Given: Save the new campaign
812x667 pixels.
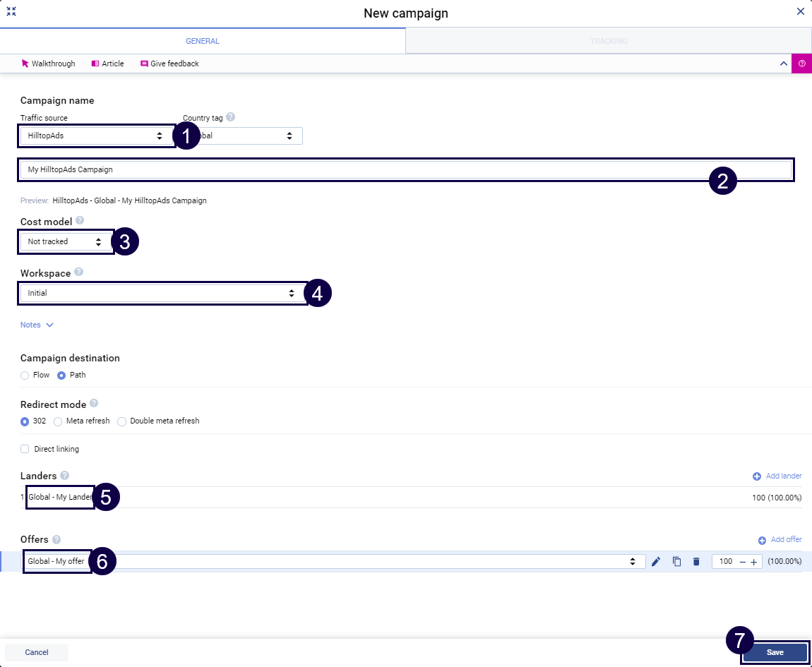Looking at the screenshot, I should [x=775, y=652].
